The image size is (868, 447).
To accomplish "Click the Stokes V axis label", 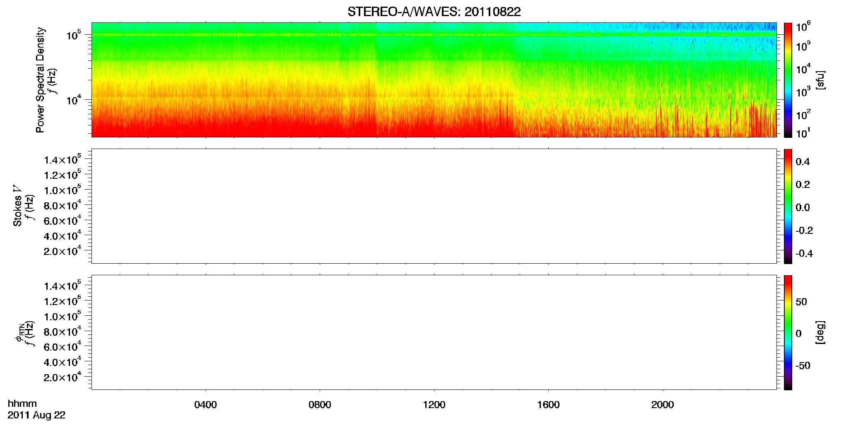I will 17,206.
